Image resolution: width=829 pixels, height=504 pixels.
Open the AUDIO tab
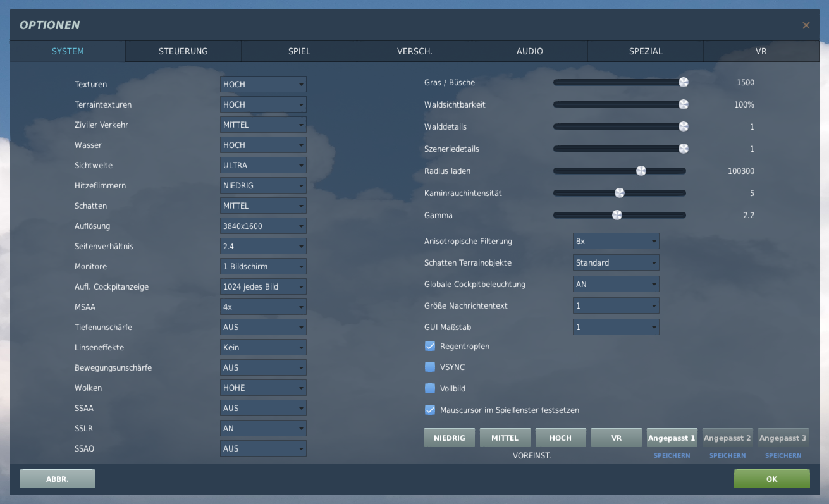[530, 51]
